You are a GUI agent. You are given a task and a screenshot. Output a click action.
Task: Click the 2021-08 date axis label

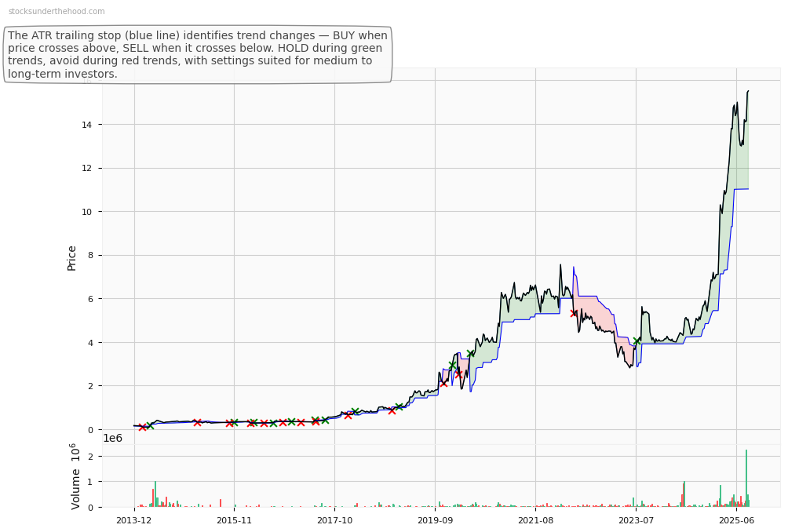pyautogui.click(x=536, y=520)
